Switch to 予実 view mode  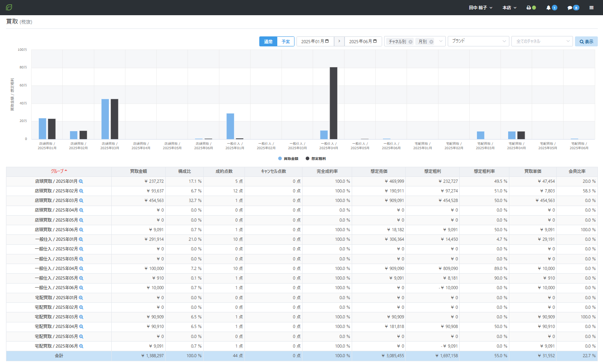(x=286, y=42)
